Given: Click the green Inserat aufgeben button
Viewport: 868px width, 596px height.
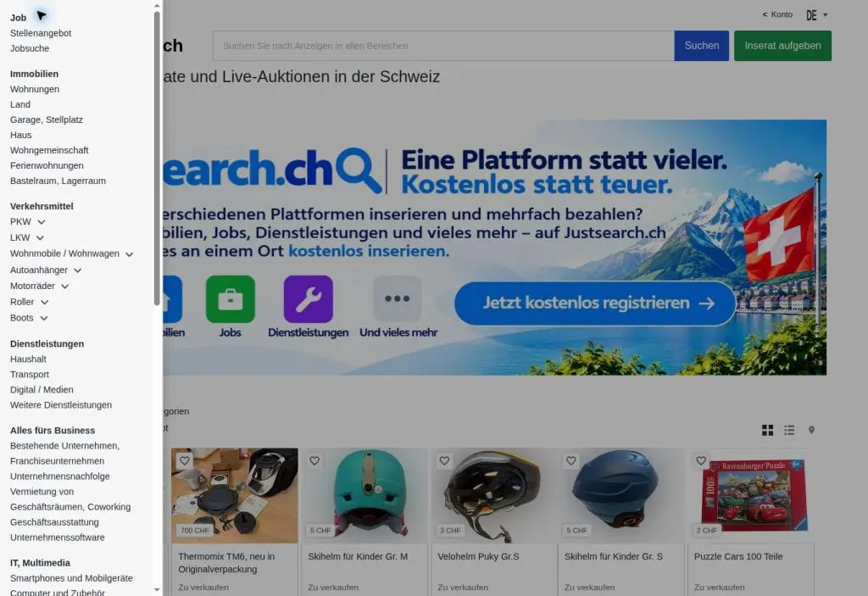Looking at the screenshot, I should pos(782,46).
